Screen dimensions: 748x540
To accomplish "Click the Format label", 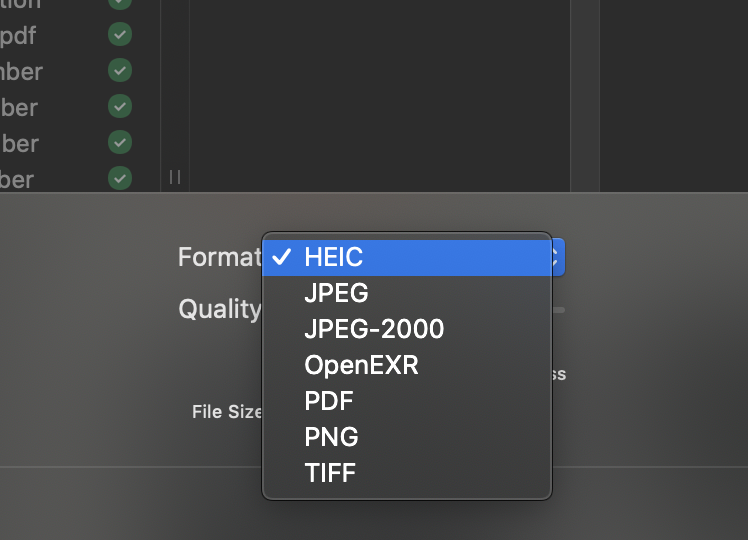I will pyautogui.click(x=218, y=257).
